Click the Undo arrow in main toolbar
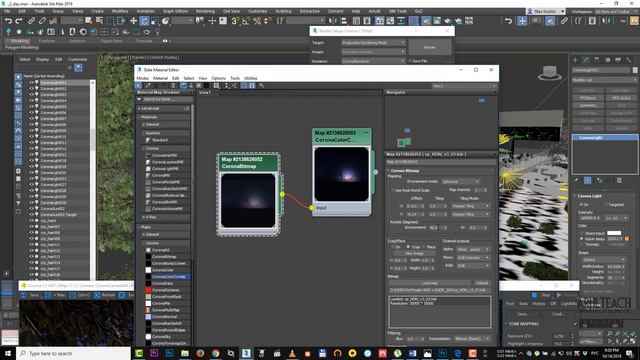 point(8,20)
